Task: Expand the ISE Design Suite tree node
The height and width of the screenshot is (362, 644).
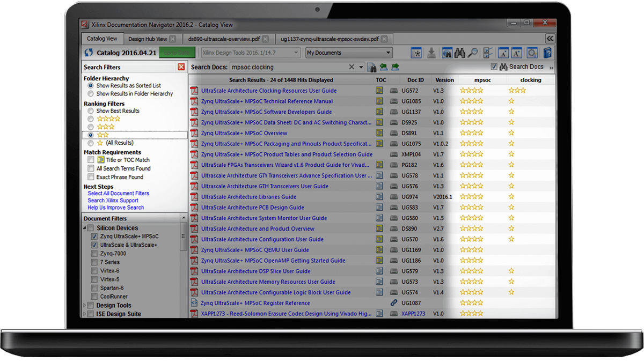Action: 85,314
